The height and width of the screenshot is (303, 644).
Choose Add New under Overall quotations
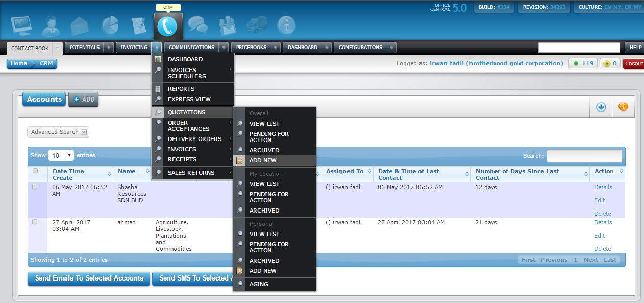click(275, 160)
